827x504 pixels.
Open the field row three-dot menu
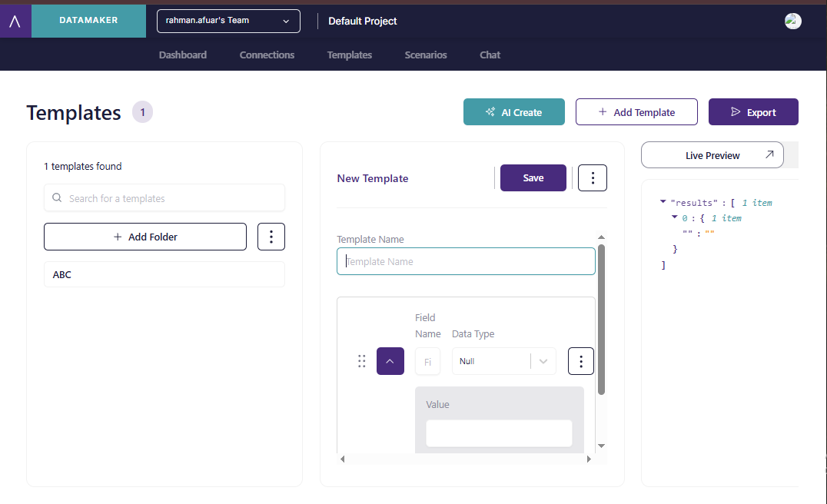tap(581, 361)
